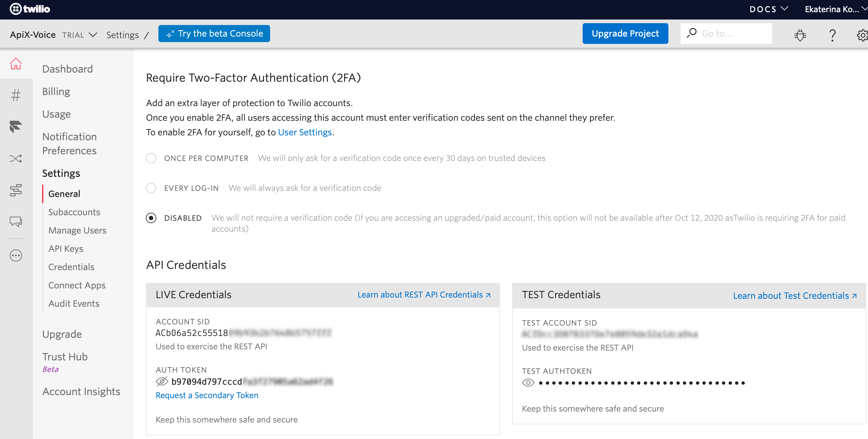Open Audit Events settings
This screenshot has width=868, height=439.
74,304
